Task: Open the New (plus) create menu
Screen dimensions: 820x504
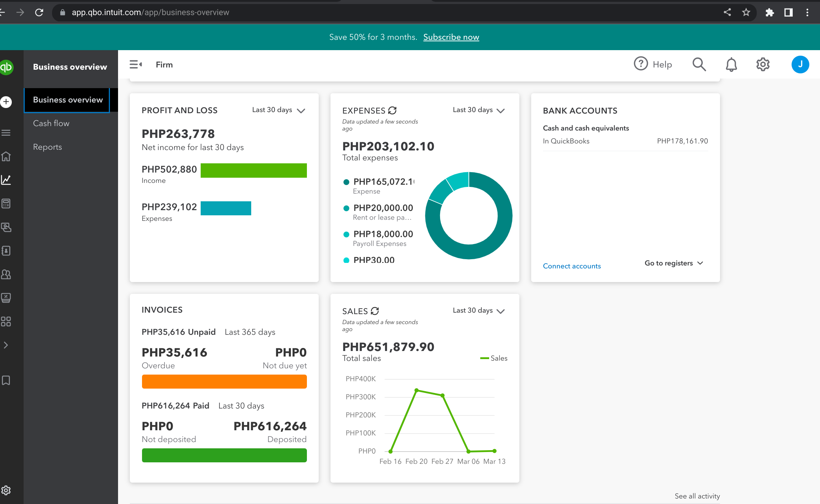Action: (6, 102)
